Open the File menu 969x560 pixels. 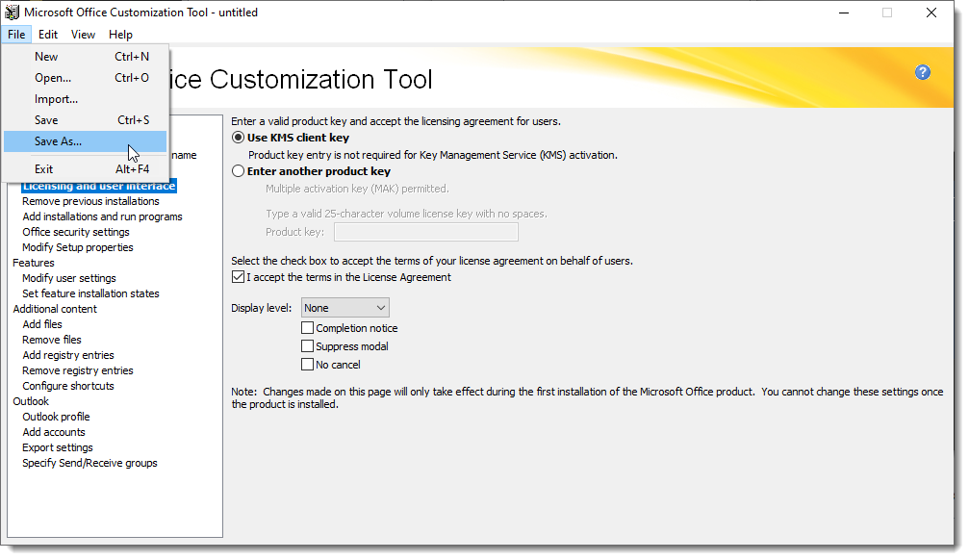[16, 35]
